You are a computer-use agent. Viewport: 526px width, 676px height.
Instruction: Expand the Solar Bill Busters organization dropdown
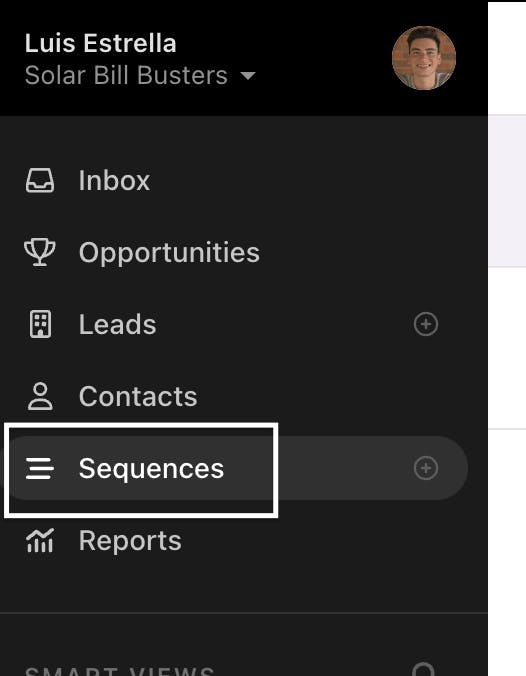(140, 75)
